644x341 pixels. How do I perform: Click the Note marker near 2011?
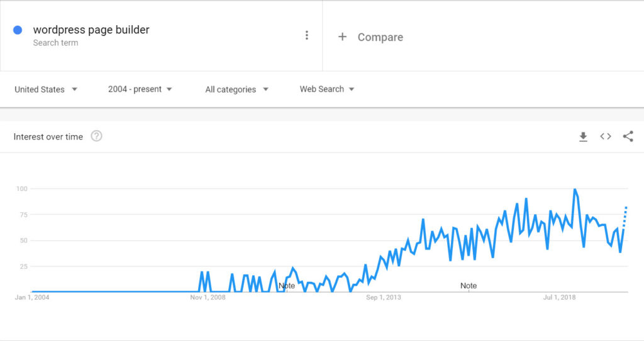[287, 286]
